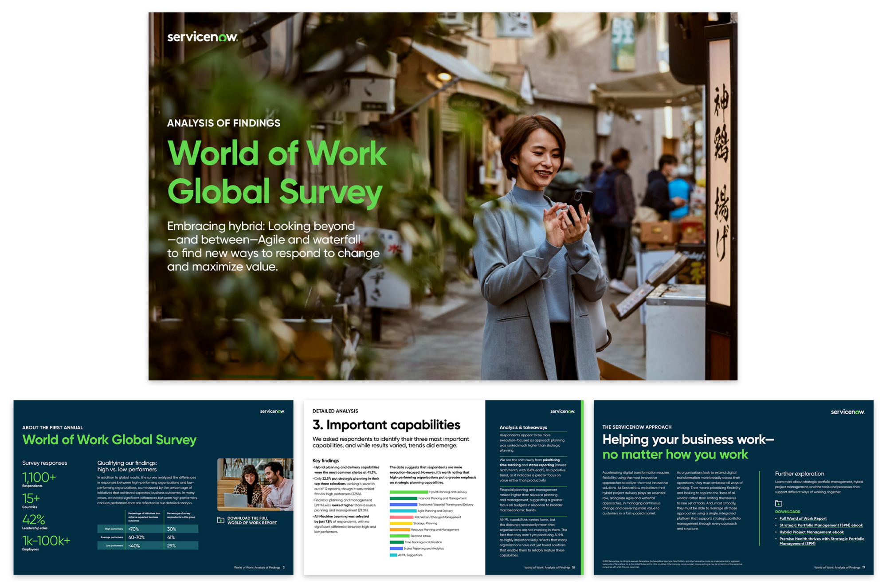Select the Low performers table row
The height and width of the screenshot is (588, 886).
(x=148, y=545)
